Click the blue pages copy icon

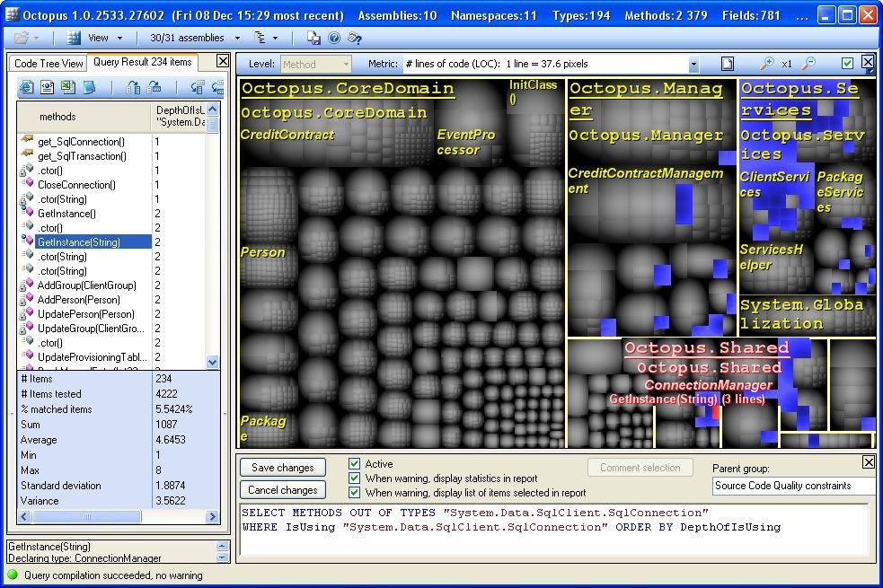click(89, 87)
